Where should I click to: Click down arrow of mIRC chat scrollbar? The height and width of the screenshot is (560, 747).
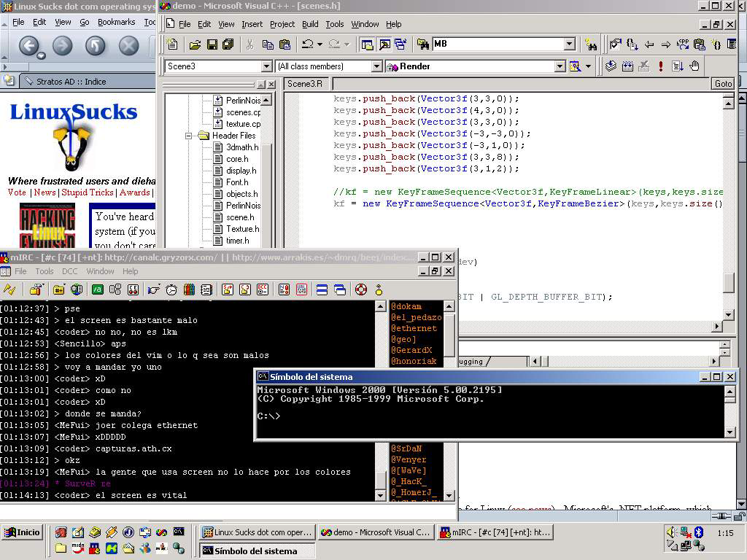point(380,496)
